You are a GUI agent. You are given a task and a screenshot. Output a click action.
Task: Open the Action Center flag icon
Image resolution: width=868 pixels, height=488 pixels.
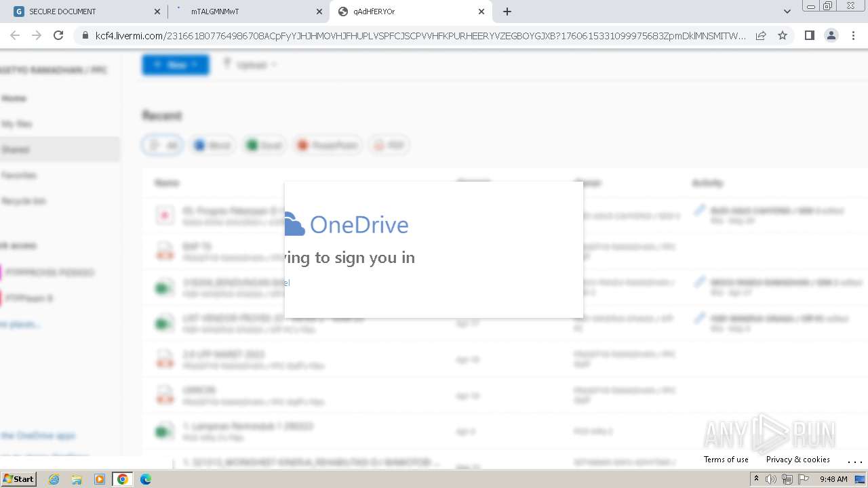[x=804, y=479]
